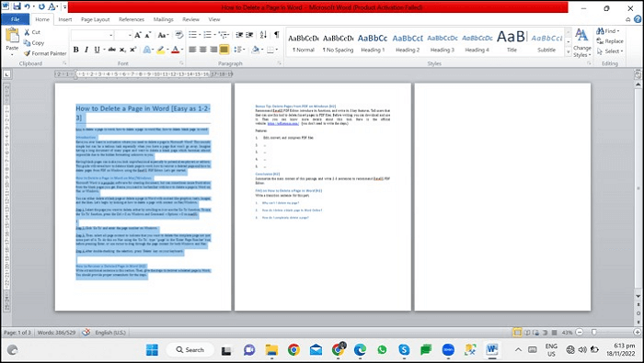Decrease the paragraph indent
The width and height of the screenshot is (644, 363).
tap(239, 35)
